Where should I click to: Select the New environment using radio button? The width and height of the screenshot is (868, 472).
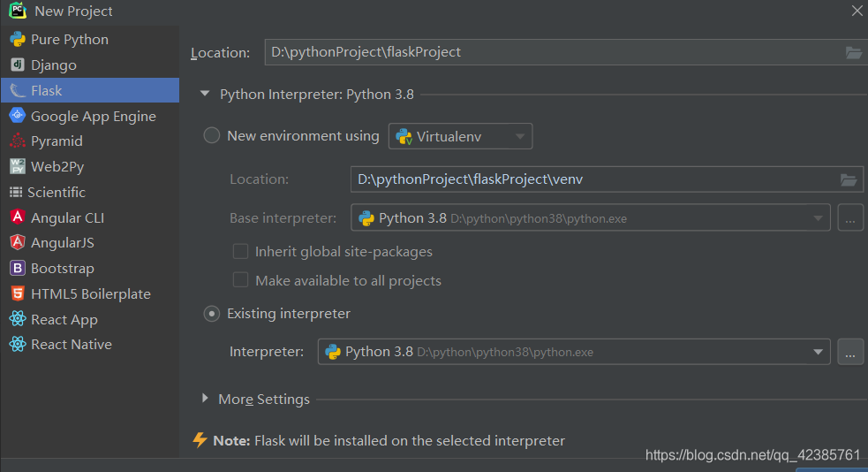pos(211,135)
